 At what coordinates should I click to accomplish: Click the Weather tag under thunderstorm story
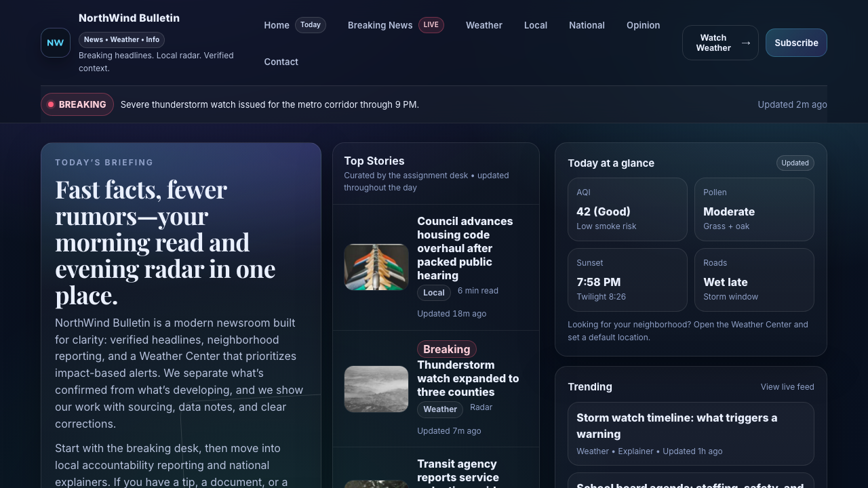tap(439, 409)
